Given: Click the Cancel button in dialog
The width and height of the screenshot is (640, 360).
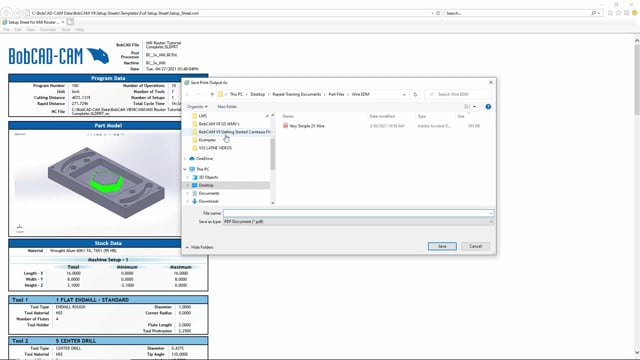Looking at the screenshot, I should pyautogui.click(x=476, y=246).
